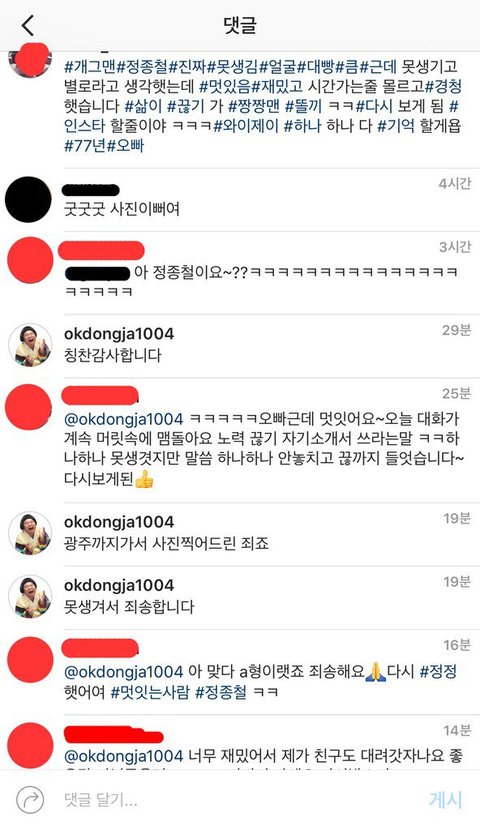The height and width of the screenshot is (830, 480).
Task: Open hashtag #77년 in caption
Action: 85,145
